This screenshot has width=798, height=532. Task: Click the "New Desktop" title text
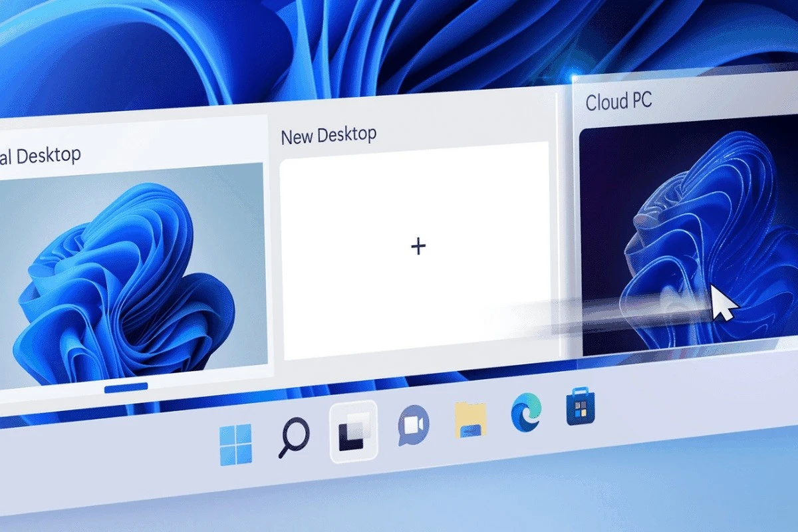pyautogui.click(x=329, y=136)
